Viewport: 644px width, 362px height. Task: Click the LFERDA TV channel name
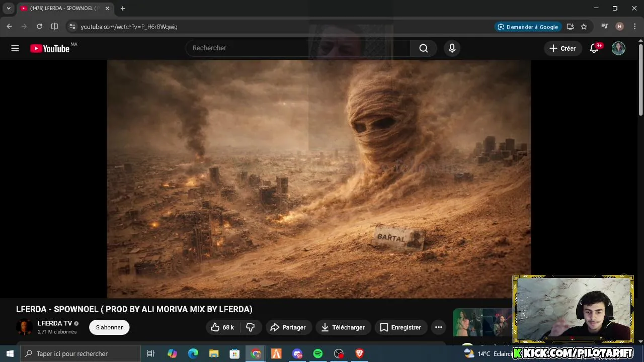(x=55, y=323)
